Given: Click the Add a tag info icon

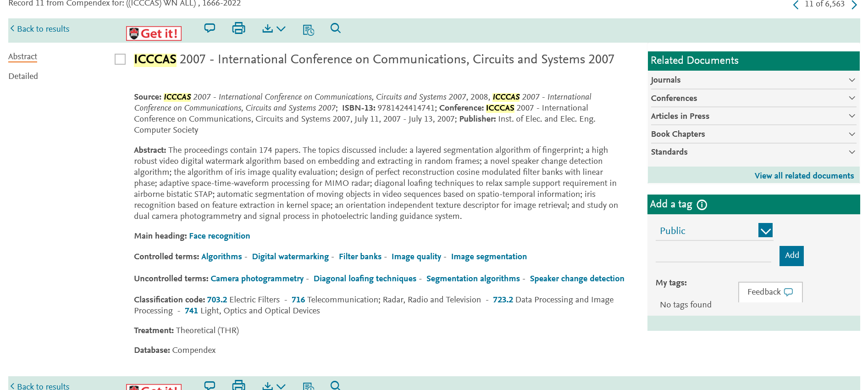Looking at the screenshot, I should [x=702, y=205].
